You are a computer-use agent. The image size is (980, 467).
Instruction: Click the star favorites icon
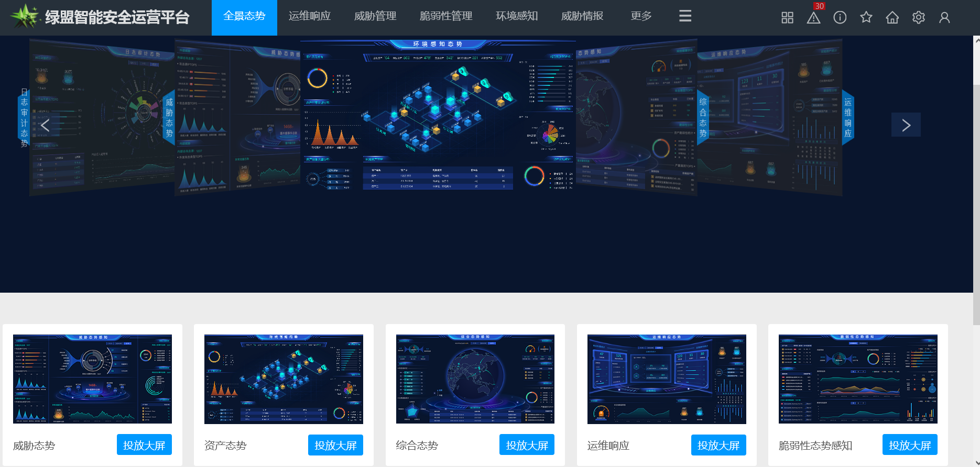(x=866, y=18)
